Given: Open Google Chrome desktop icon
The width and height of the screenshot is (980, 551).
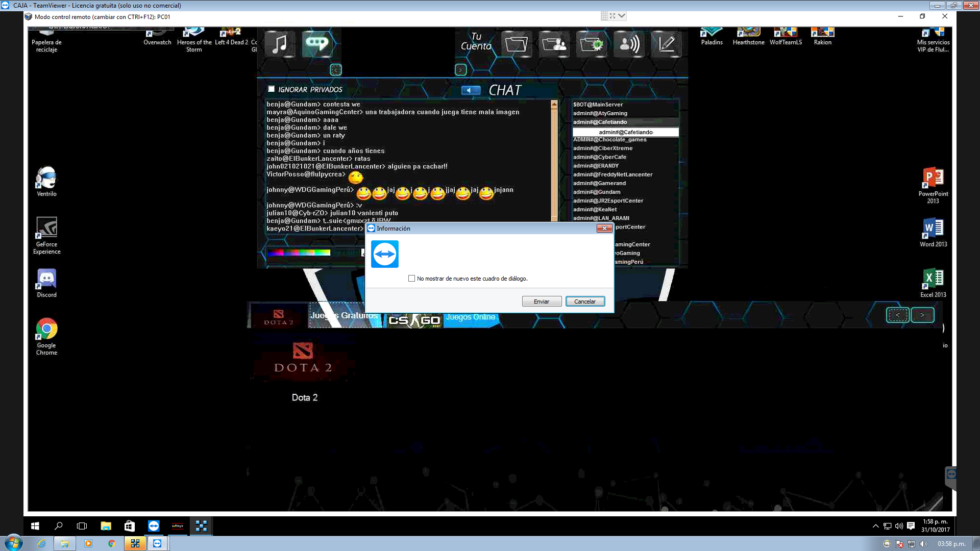Looking at the screenshot, I should coord(46,337).
